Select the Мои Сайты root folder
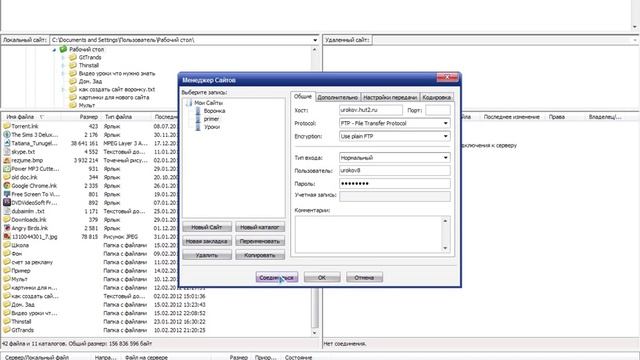This screenshot has height=360, width=640. (x=208, y=103)
